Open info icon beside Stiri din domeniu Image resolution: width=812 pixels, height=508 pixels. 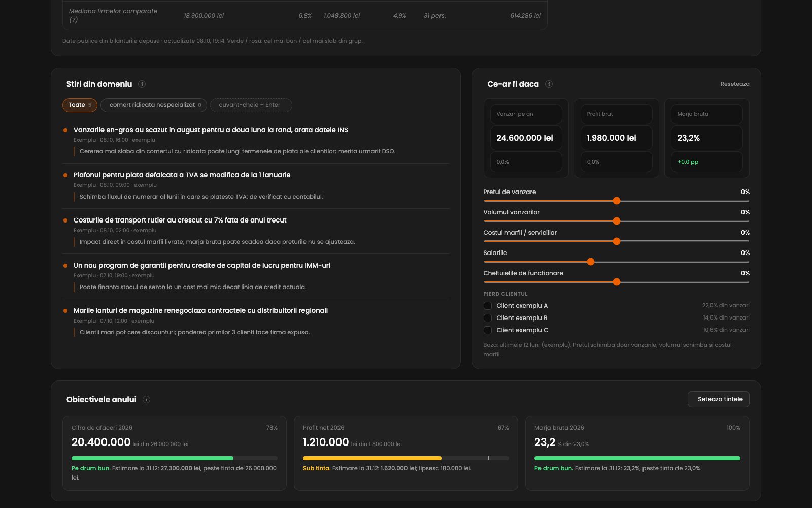[x=142, y=84]
